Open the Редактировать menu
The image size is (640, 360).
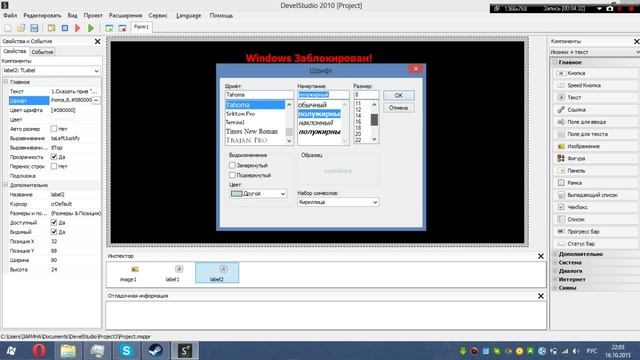point(42,16)
